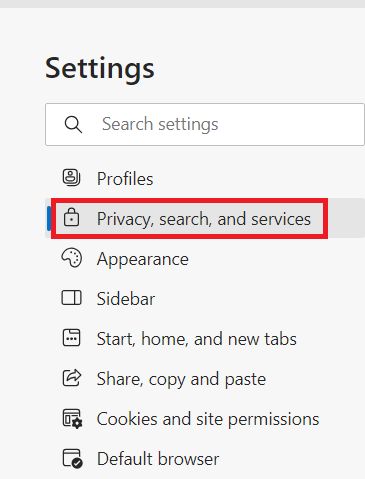365x479 pixels.
Task: Select Privacy, search, and services text
Action: (204, 219)
